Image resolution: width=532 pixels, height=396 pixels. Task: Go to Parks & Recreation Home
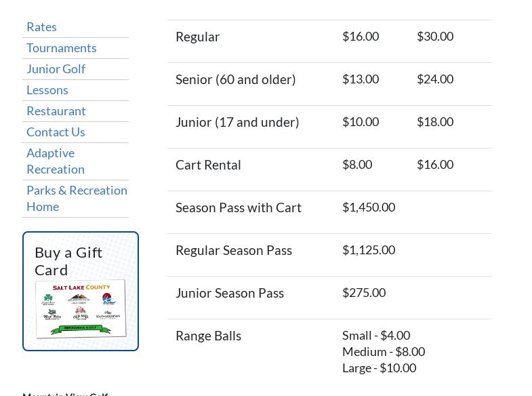coord(77,198)
